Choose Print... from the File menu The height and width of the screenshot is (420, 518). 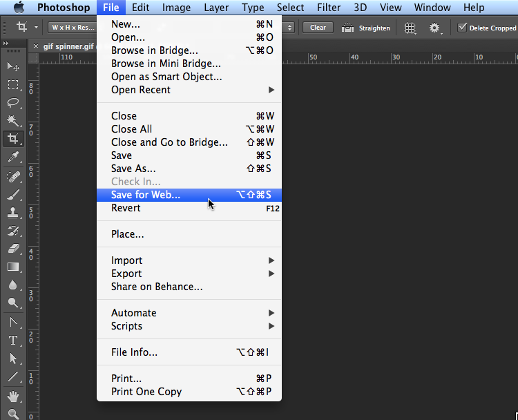(x=189, y=379)
